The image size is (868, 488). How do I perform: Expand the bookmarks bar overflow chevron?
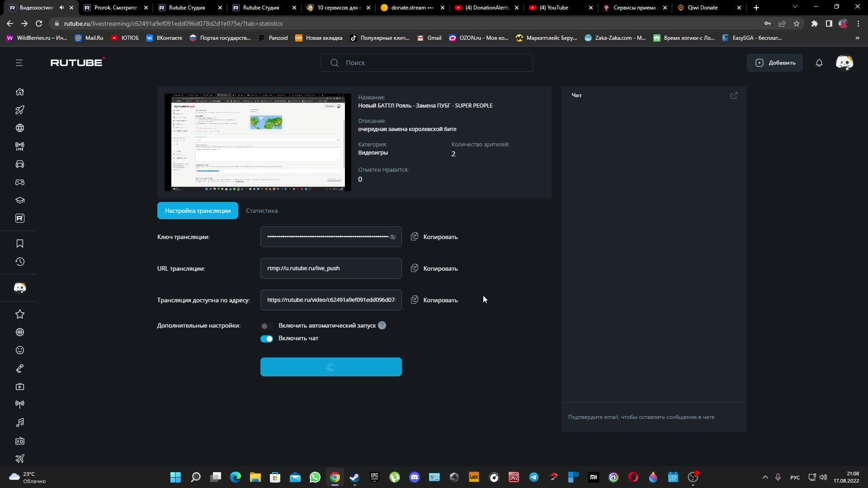[x=857, y=38]
